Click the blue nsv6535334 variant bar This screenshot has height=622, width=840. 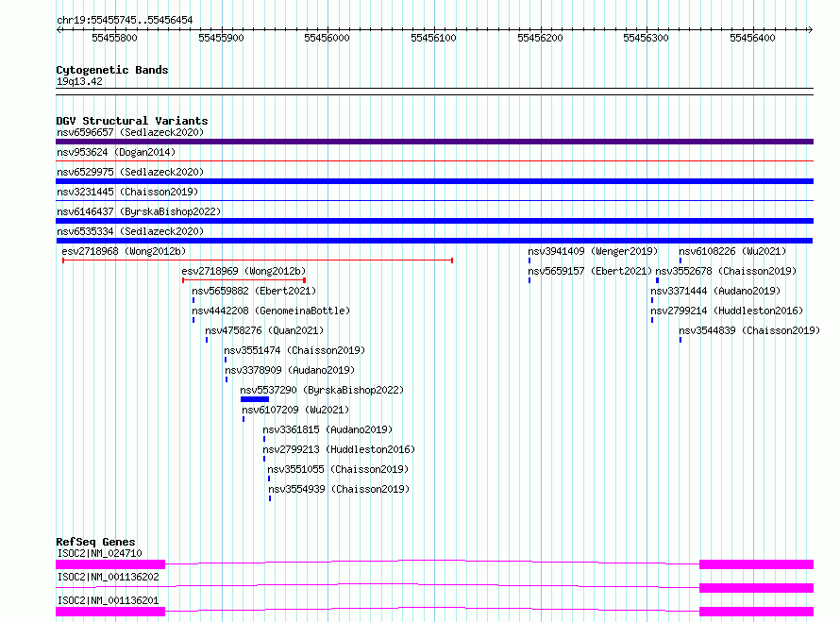(434, 241)
